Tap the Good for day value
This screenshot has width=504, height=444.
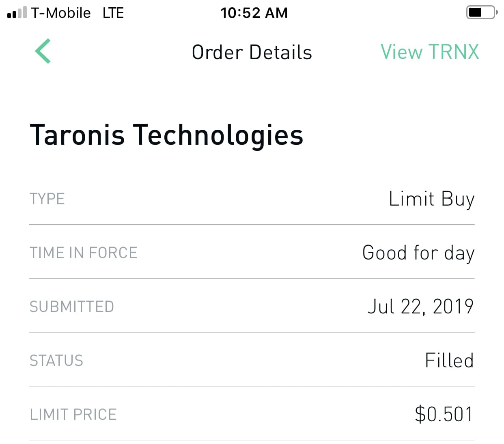(x=418, y=253)
